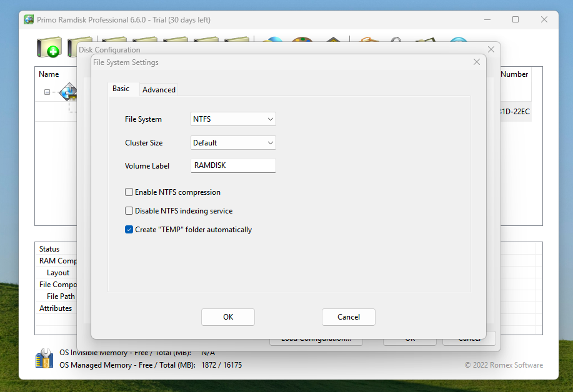Close the File System Settings dialog
Image resolution: width=573 pixels, height=392 pixels.
point(477,62)
